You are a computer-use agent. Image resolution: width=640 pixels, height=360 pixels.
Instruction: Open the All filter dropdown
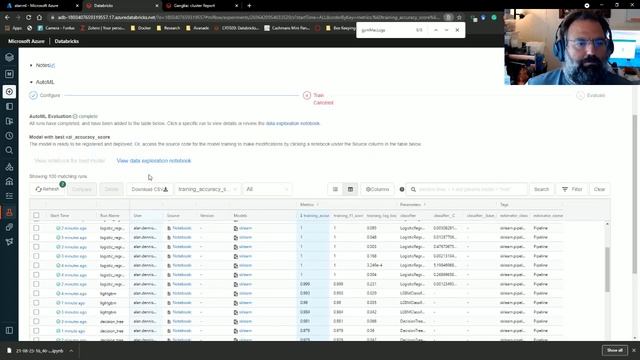pos(267,189)
